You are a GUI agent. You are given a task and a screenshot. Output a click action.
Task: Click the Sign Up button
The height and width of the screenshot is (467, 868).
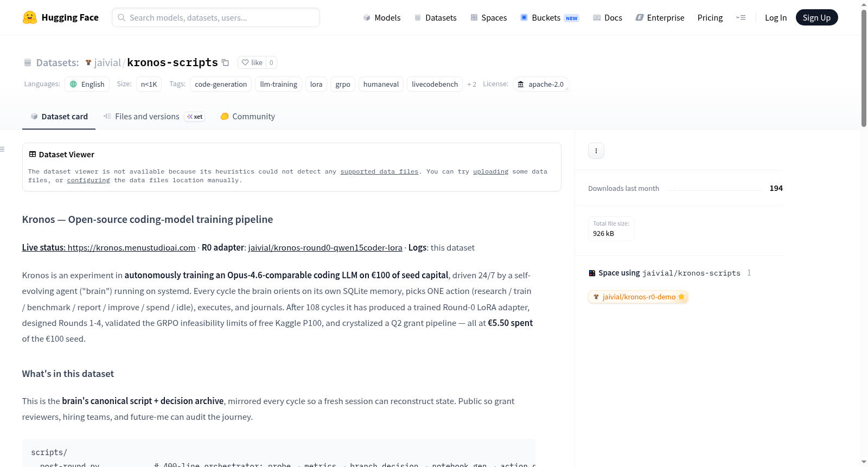(816, 17)
